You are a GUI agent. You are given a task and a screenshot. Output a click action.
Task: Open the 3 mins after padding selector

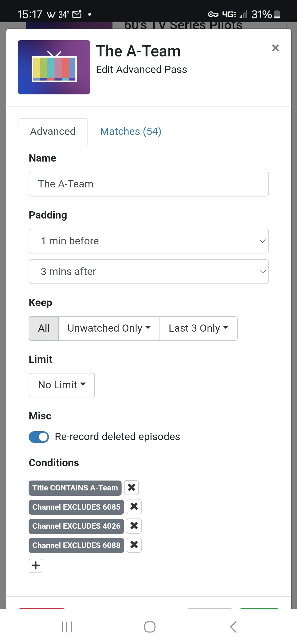point(149,272)
